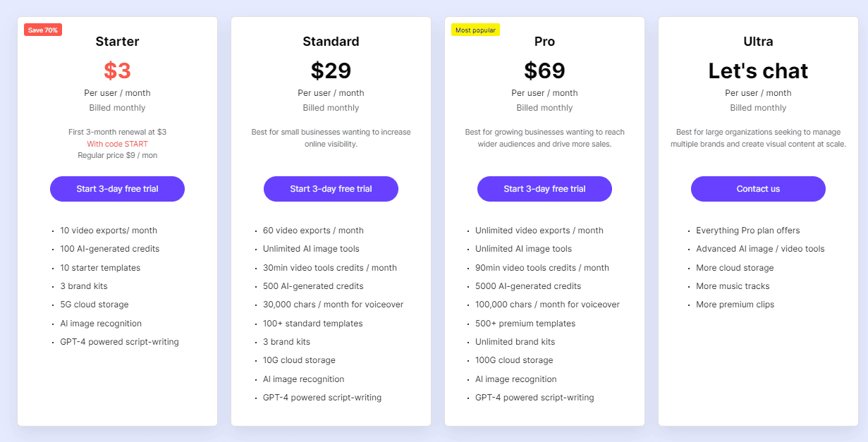The height and width of the screenshot is (442, 868).
Task: Click the Save 70% badge
Action: (x=42, y=29)
